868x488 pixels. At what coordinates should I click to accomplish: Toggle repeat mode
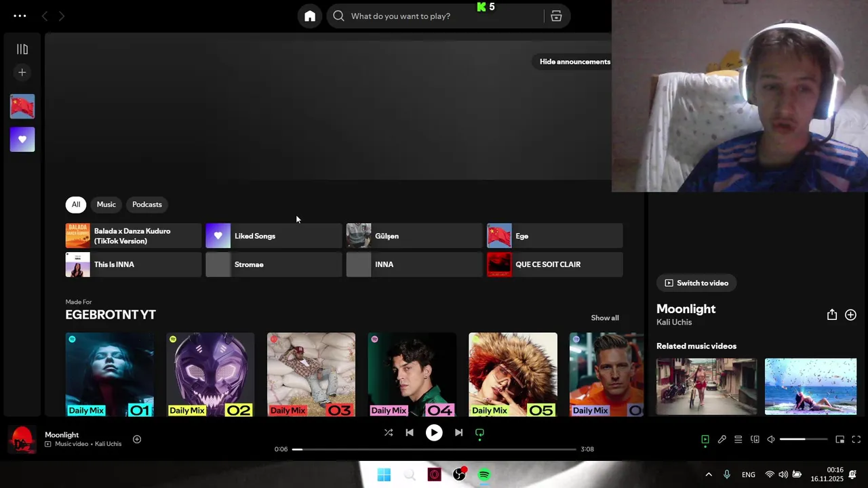pos(479,432)
